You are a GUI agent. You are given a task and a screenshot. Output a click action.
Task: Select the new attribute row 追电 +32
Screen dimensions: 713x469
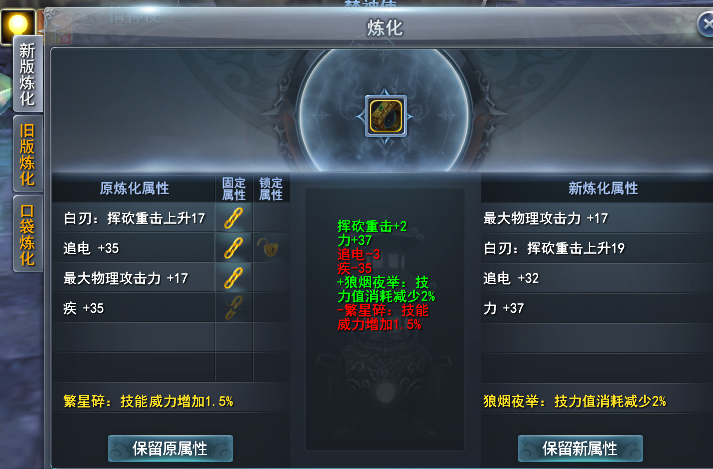point(597,278)
